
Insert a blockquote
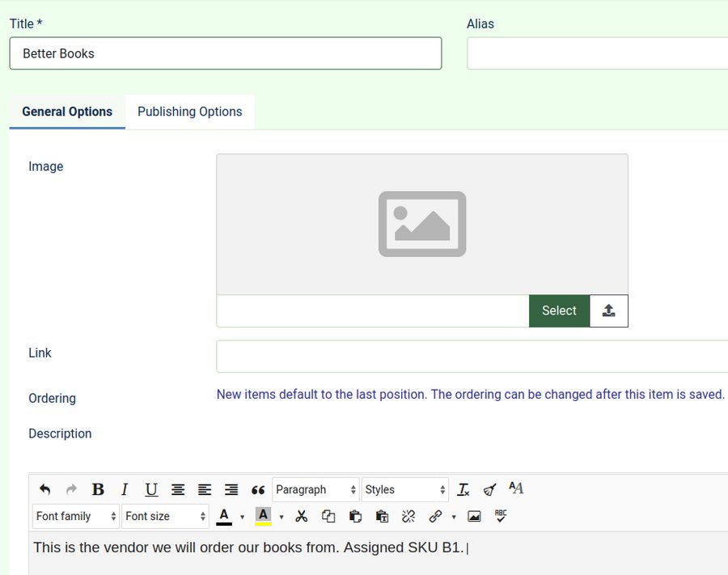[258, 489]
